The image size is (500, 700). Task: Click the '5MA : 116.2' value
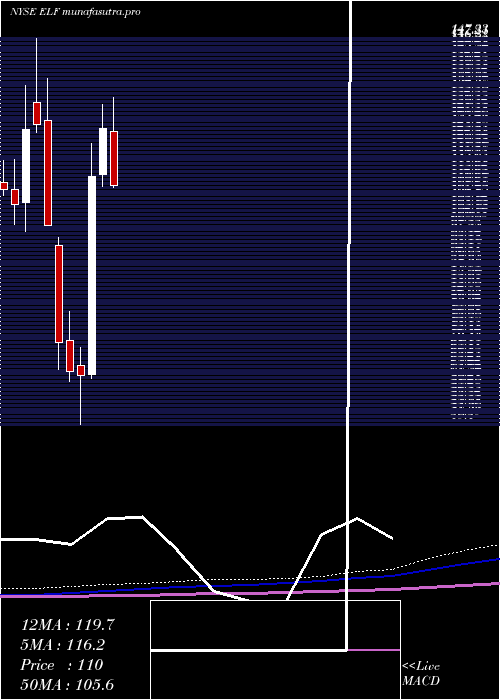[x=62, y=645]
